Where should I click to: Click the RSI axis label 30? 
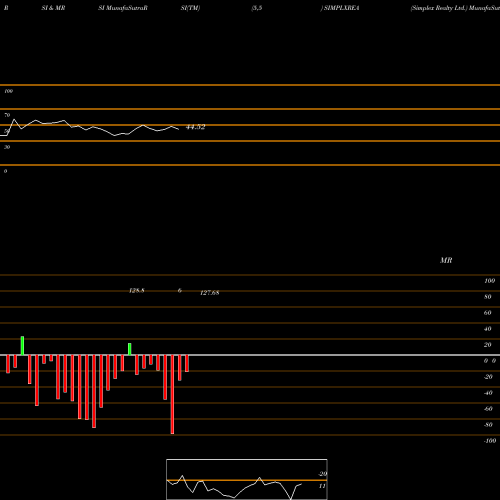point(7,147)
